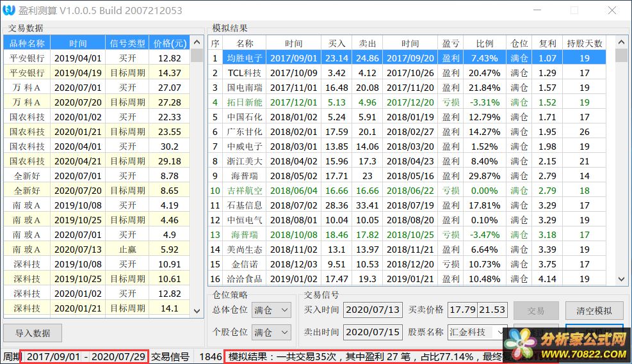Select result row 中威电子
Image resolution: width=632 pixels, height=364 pixels.
click(407, 146)
